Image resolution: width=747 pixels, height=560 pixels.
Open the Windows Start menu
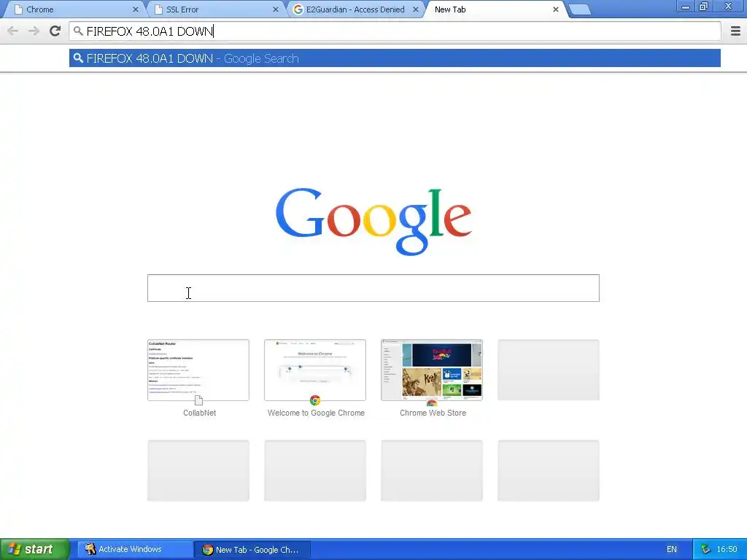point(35,549)
